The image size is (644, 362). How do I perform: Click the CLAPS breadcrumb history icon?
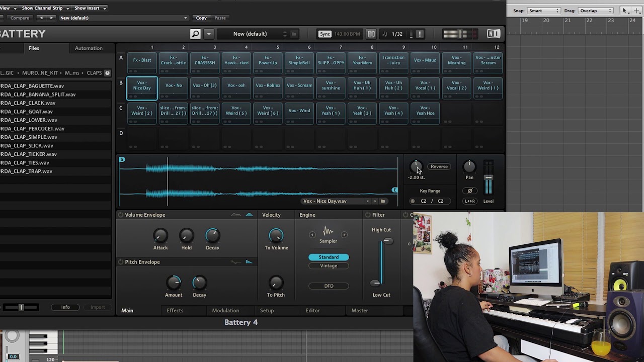coord(107,73)
